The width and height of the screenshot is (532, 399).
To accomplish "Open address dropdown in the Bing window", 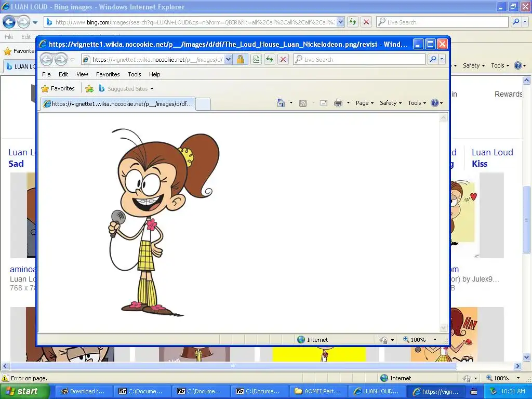I will (341, 22).
